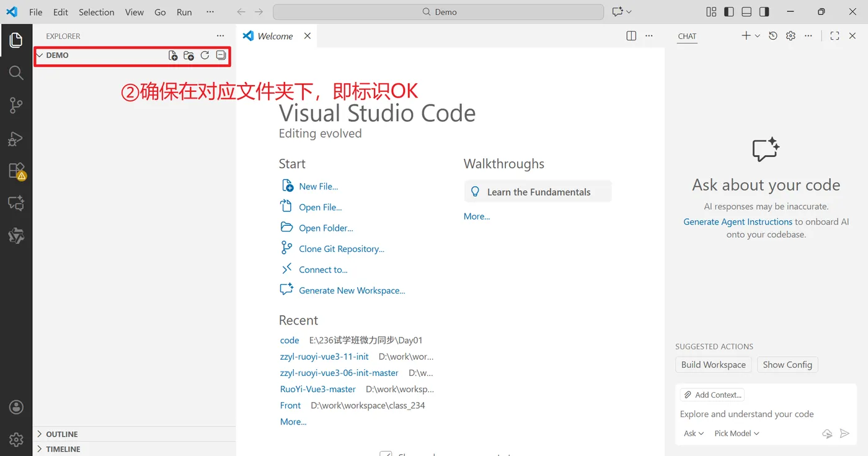This screenshot has width=868, height=456.
Task: Open the dropdown arrow beside new chat plus
Action: tap(758, 36)
